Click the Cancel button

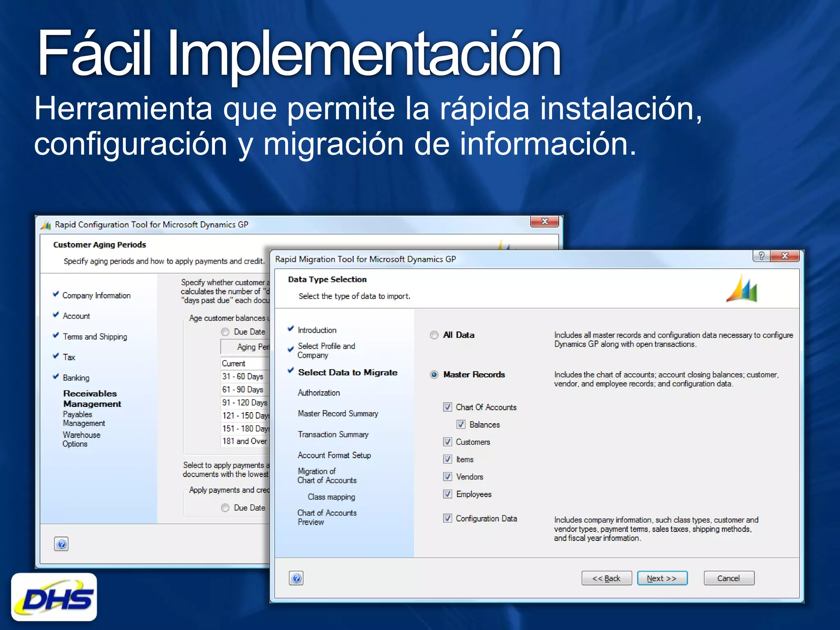point(729,578)
